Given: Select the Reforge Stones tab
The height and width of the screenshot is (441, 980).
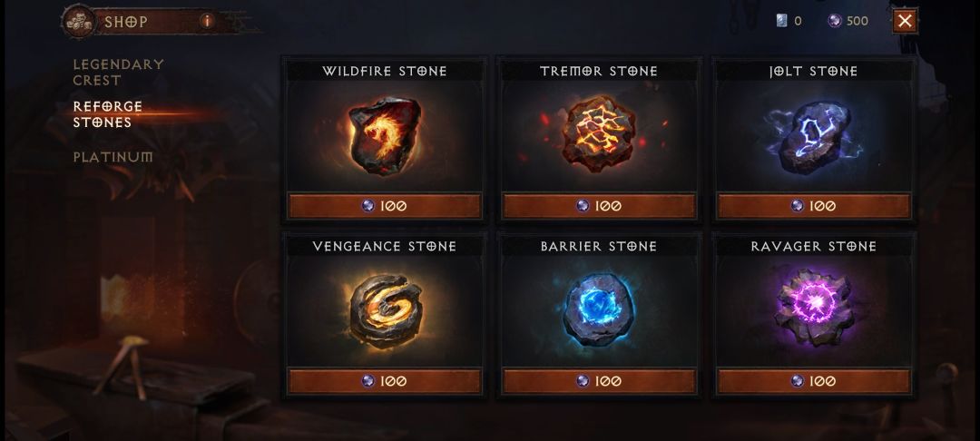Looking at the screenshot, I should 107,114.
